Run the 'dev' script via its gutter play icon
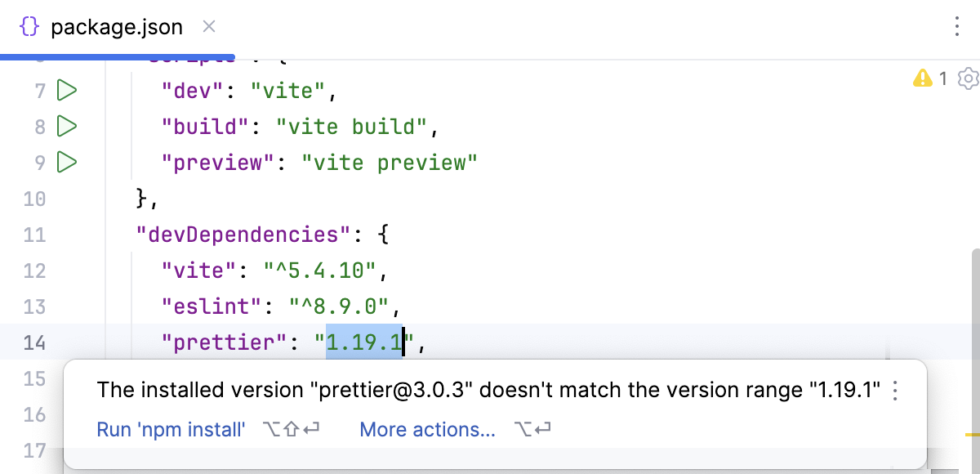This screenshot has height=474, width=980. (65, 91)
